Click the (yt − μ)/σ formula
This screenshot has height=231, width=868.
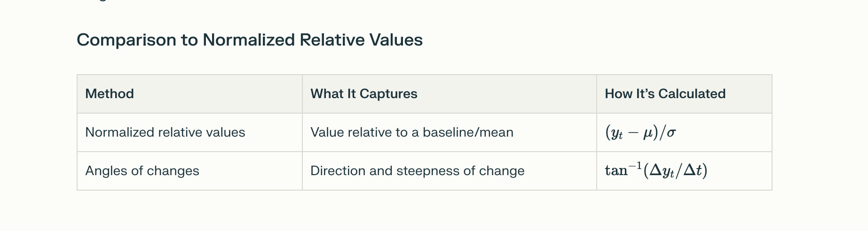click(640, 133)
